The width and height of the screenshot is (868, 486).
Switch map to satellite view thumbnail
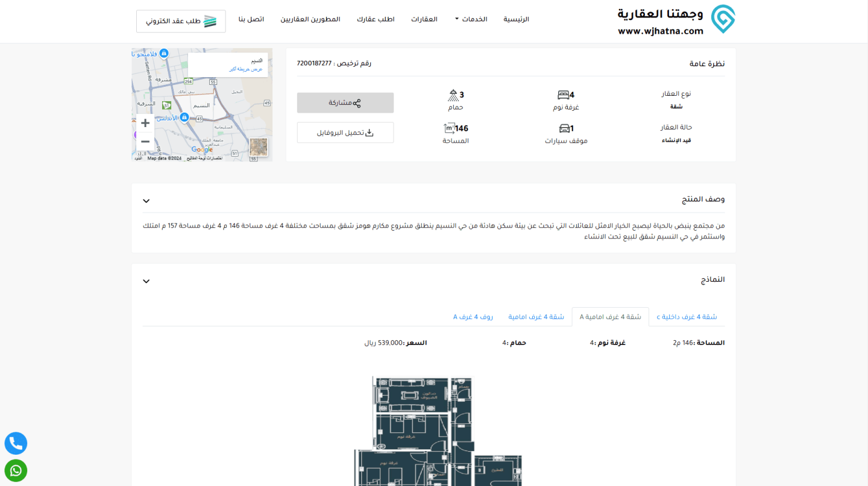(x=259, y=147)
